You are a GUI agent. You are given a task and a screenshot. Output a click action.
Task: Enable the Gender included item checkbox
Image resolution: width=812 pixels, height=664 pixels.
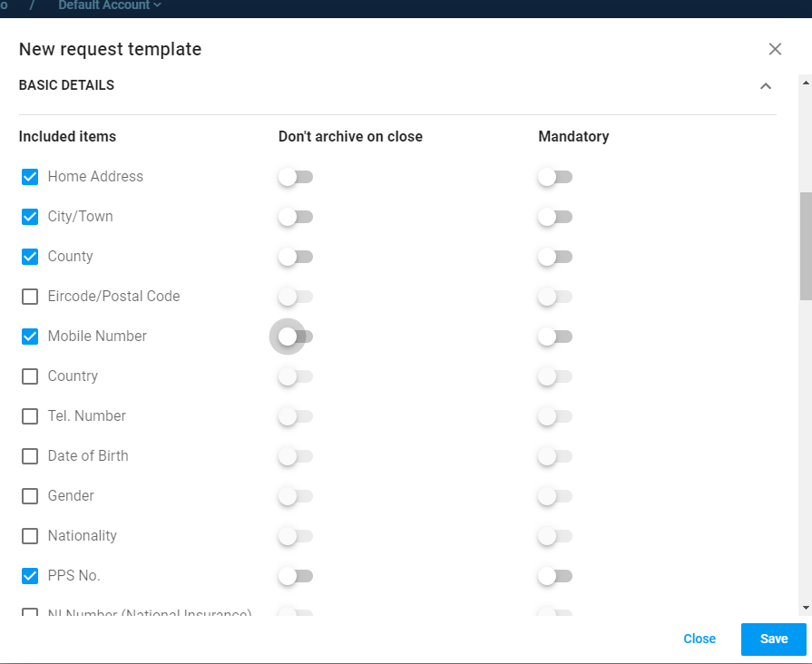(30, 496)
